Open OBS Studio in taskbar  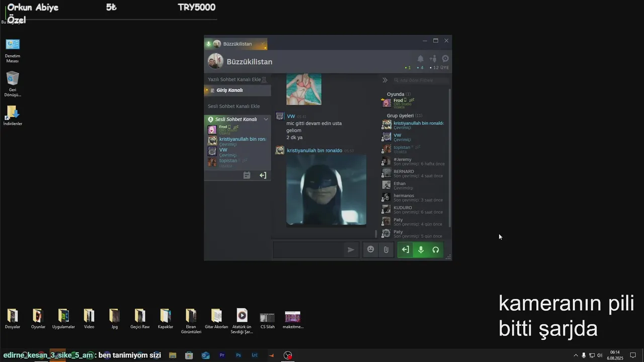(x=288, y=355)
